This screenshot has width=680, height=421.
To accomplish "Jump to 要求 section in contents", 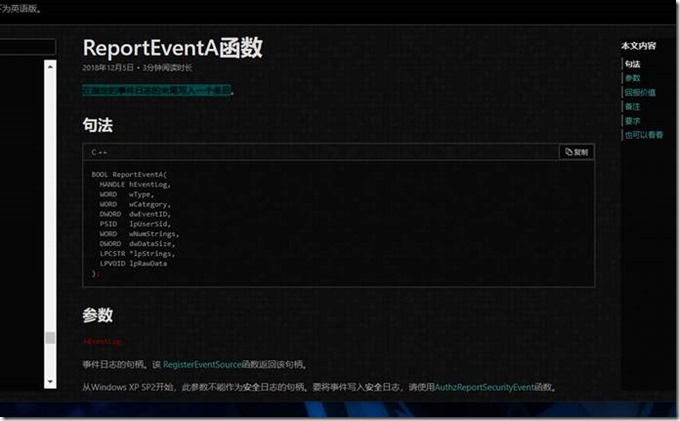I will pos(632,121).
